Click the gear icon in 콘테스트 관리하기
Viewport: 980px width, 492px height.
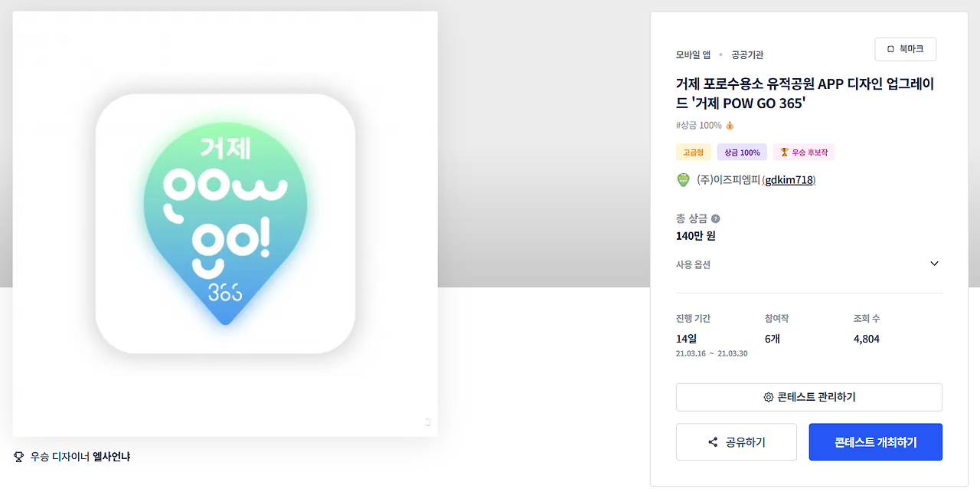[x=769, y=397]
